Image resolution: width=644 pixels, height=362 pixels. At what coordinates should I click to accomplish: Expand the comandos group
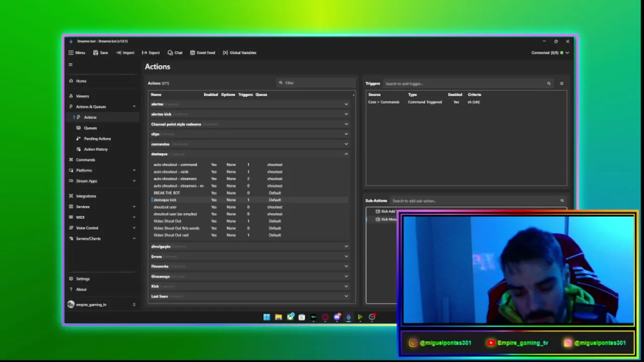point(346,144)
